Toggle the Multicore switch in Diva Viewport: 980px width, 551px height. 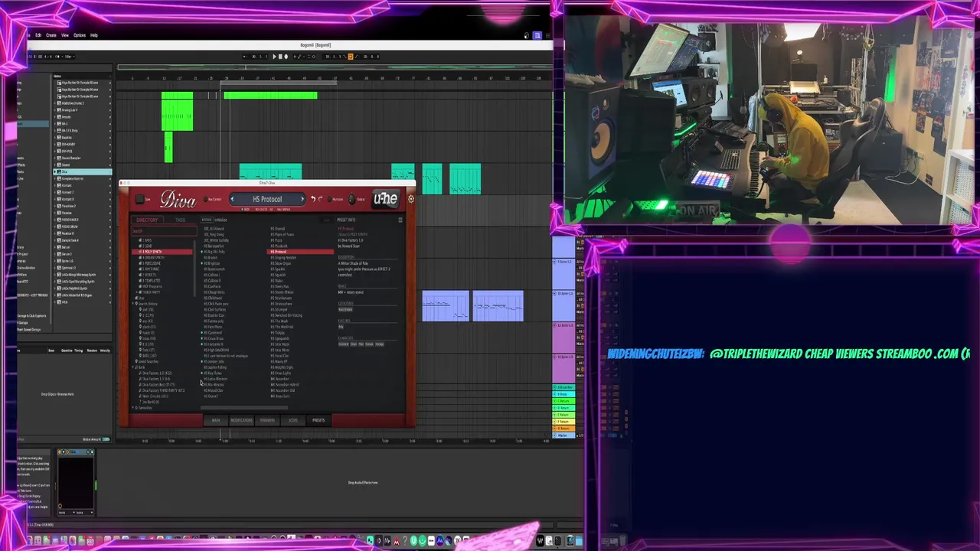click(329, 199)
